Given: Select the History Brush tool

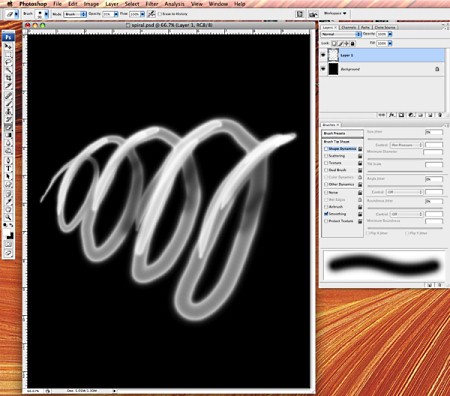Looking at the screenshot, I should (8, 120).
